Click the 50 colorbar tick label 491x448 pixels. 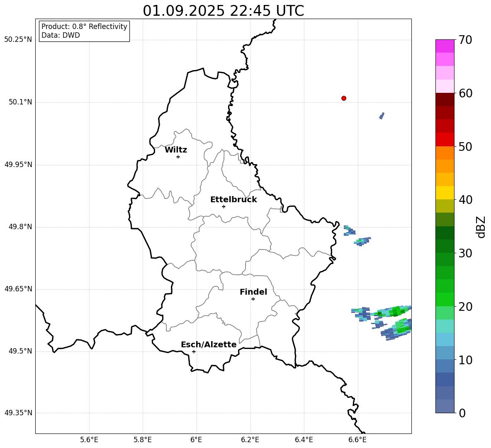465,146
